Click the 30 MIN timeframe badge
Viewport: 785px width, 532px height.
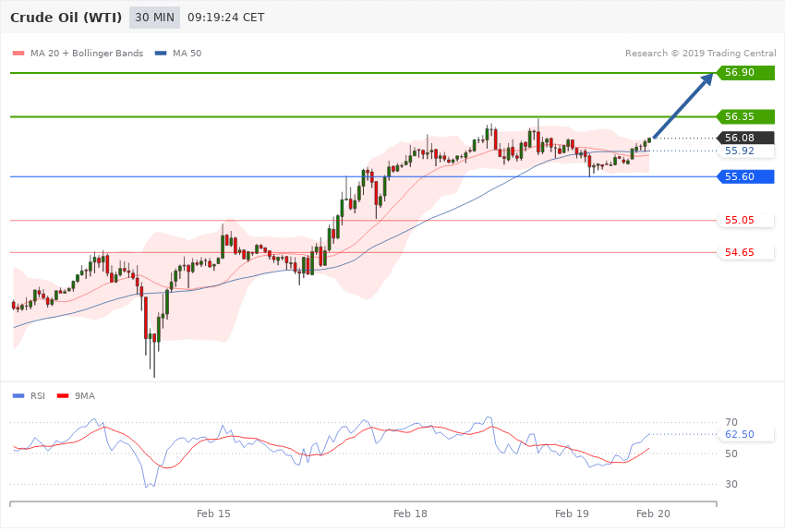[x=154, y=18]
